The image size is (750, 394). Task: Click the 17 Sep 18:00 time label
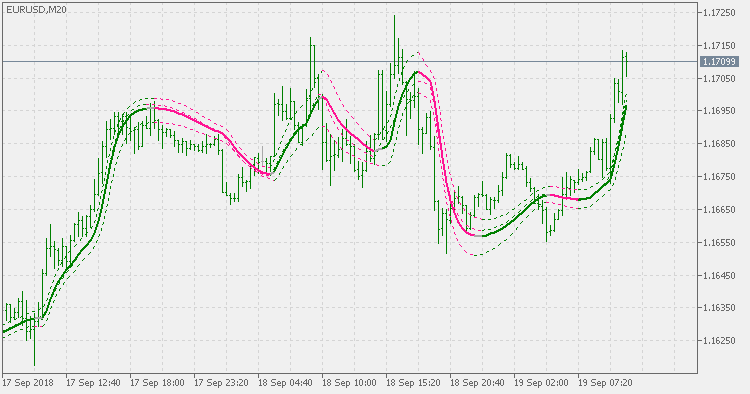(157, 383)
